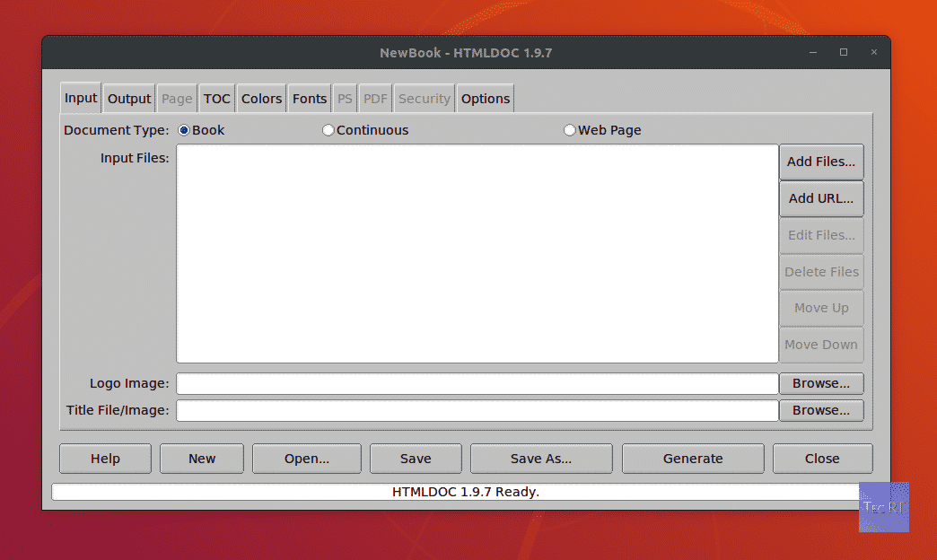Image resolution: width=937 pixels, height=560 pixels.
Task: Open the Options tab
Action: [x=486, y=99]
